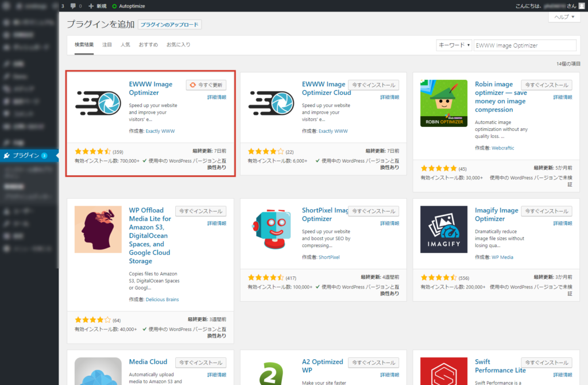
Task: Open the EWWW Image Optimizer Cloud title link
Action: coord(326,88)
